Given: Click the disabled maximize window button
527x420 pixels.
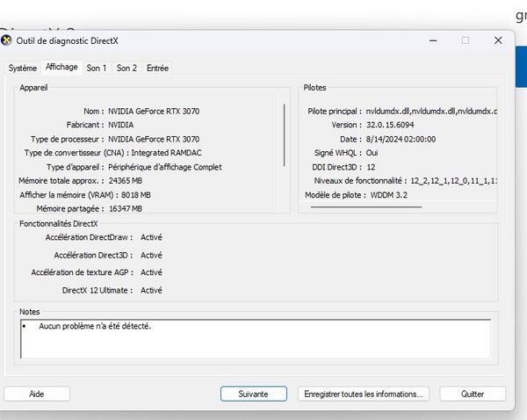Looking at the screenshot, I should coord(466,40).
